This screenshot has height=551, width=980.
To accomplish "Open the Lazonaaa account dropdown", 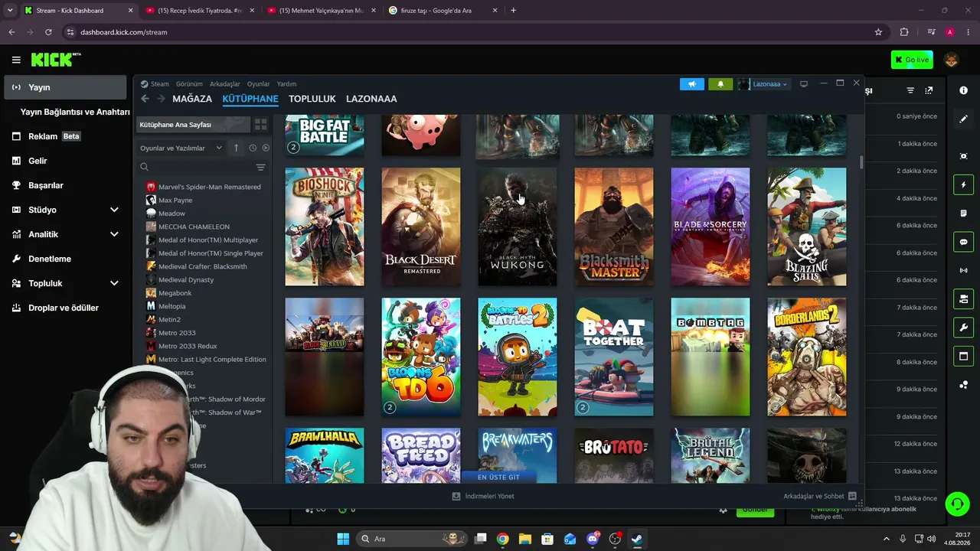I will (x=764, y=84).
